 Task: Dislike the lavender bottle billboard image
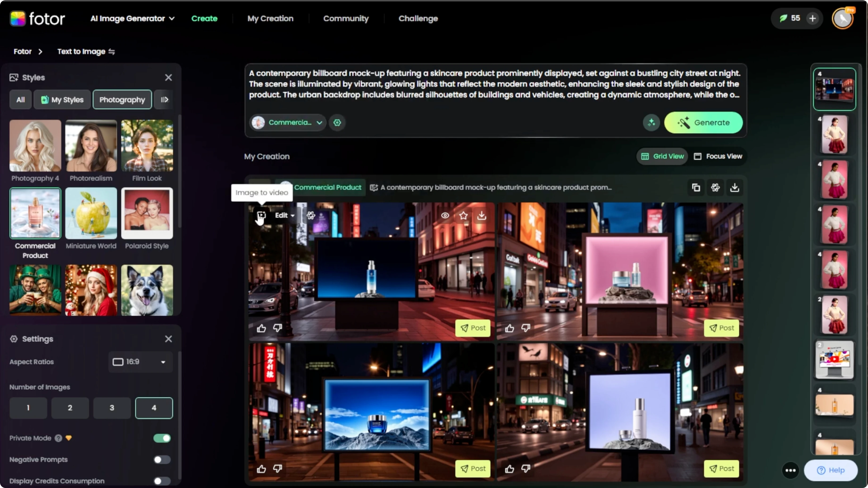click(x=526, y=468)
